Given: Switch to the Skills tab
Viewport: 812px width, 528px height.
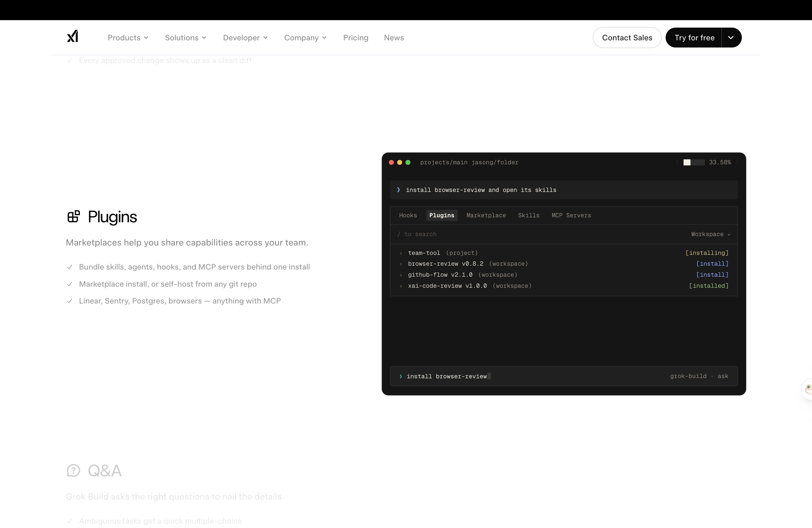Looking at the screenshot, I should tap(528, 215).
